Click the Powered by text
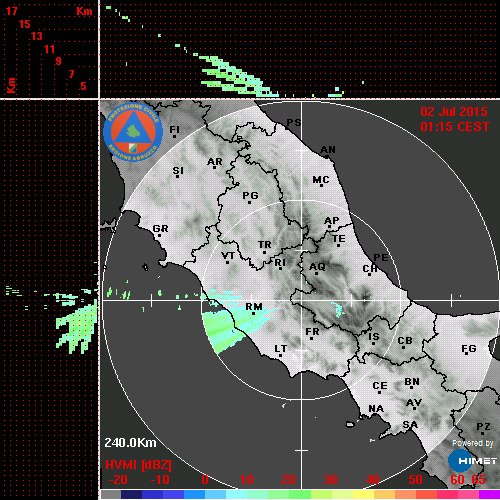The image size is (500, 500). point(473,443)
